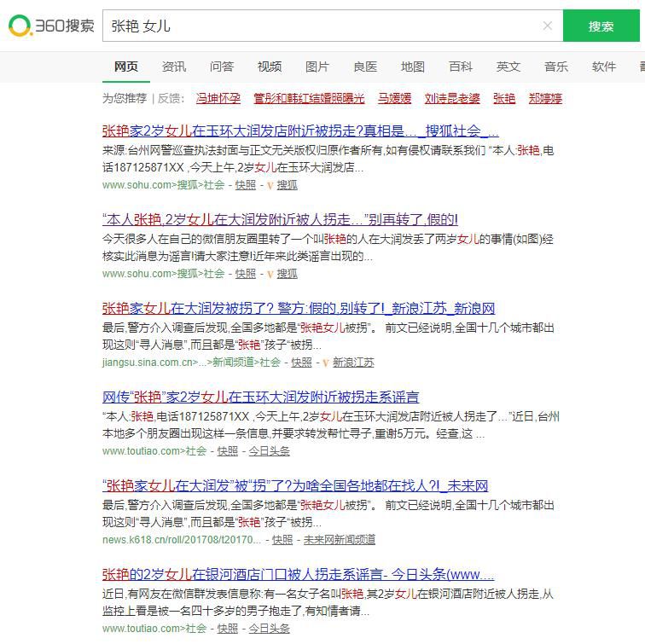
Task: Click URL www.sohu.com>搜狐>社会 under second result
Action: [163, 274]
